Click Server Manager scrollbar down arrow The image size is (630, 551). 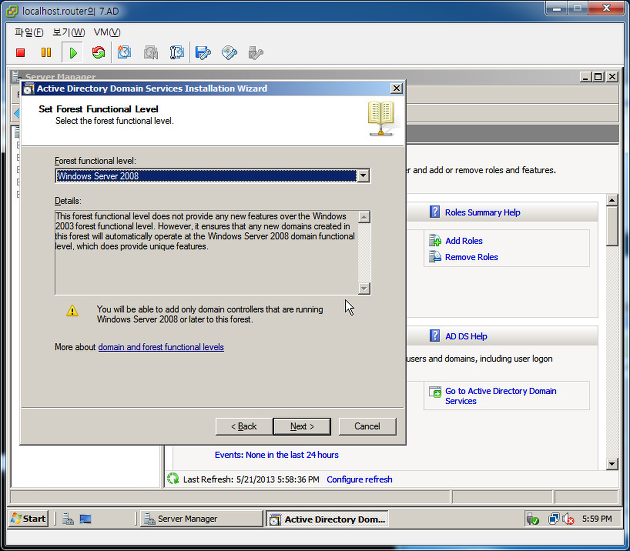click(x=612, y=464)
